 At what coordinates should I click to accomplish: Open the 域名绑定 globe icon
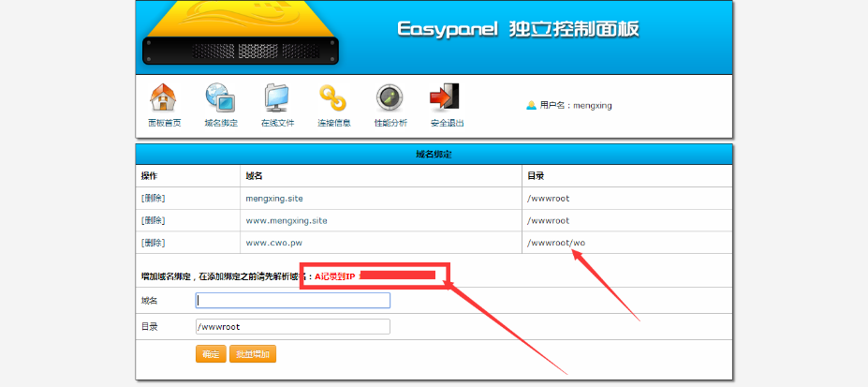click(x=220, y=98)
